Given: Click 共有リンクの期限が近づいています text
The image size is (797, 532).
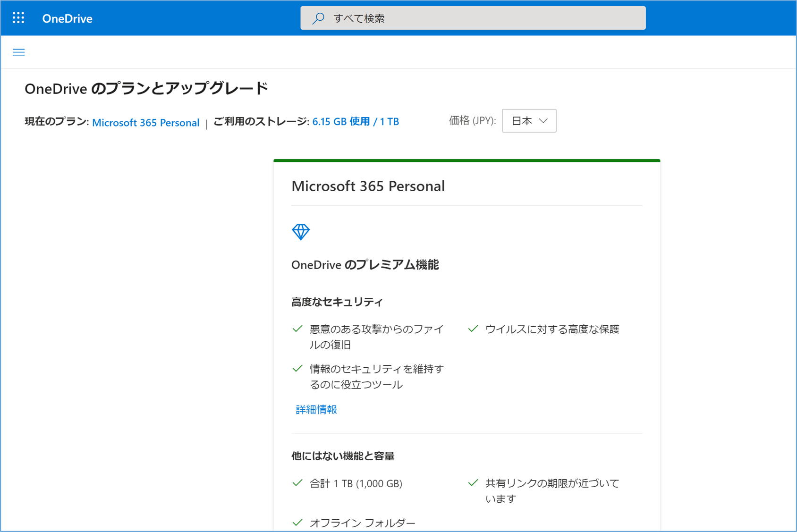Looking at the screenshot, I should click(x=552, y=491).
